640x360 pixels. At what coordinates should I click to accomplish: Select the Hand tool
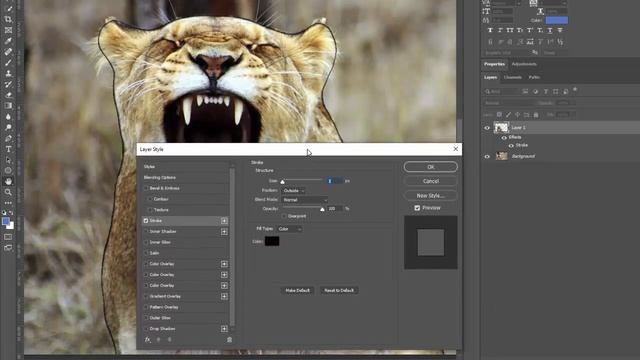point(8,181)
